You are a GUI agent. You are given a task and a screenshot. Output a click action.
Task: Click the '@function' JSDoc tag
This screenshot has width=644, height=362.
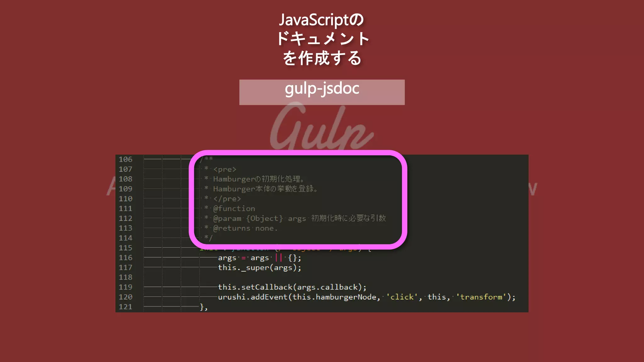(x=234, y=209)
